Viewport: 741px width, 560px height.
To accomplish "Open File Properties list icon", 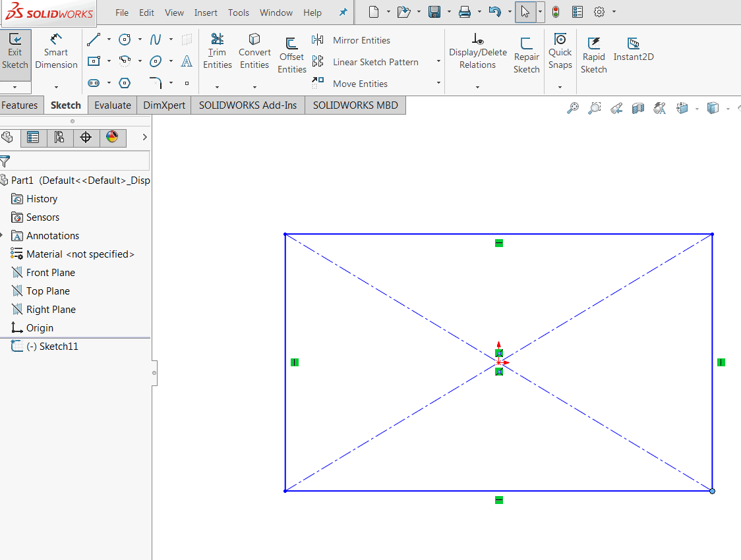I will [x=578, y=12].
